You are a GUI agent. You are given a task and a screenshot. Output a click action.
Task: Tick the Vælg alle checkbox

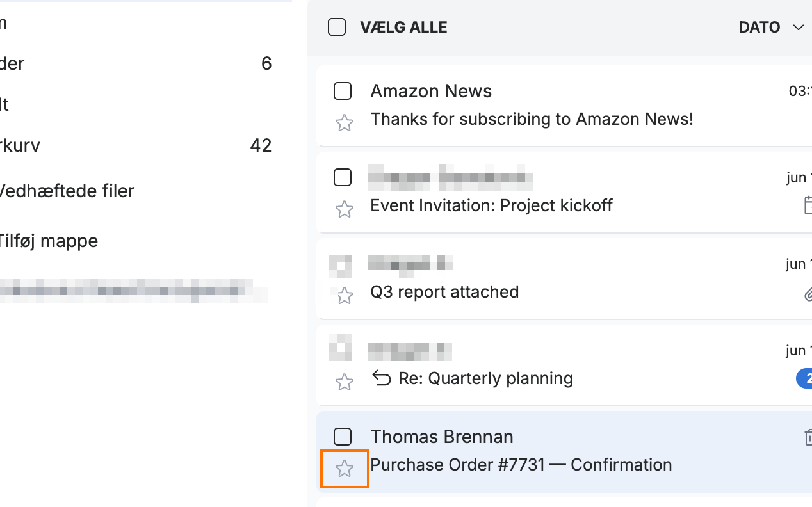tap(337, 27)
